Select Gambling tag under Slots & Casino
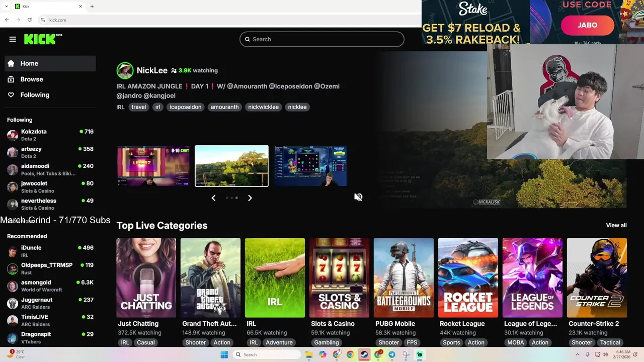644x362 pixels. [327, 342]
